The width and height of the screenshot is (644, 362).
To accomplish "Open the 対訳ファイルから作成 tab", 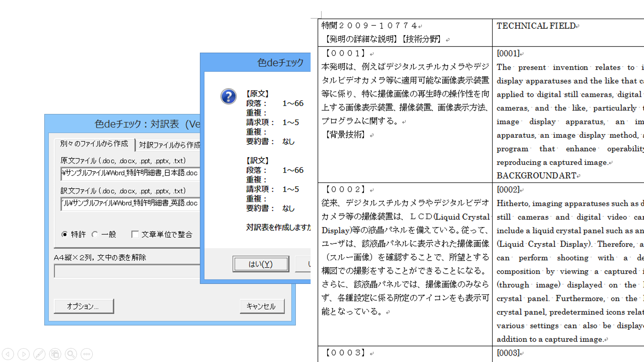I will [169, 145].
